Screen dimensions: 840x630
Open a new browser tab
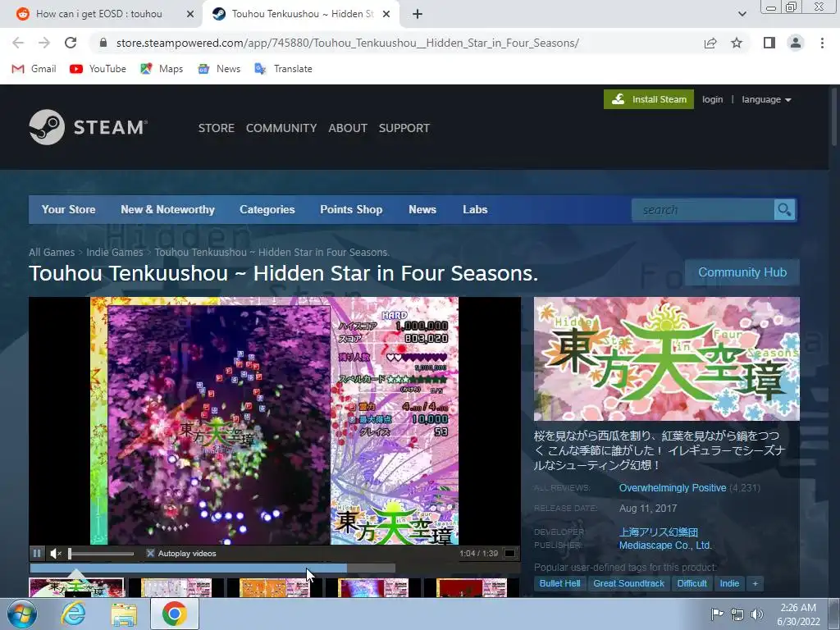tap(418, 14)
